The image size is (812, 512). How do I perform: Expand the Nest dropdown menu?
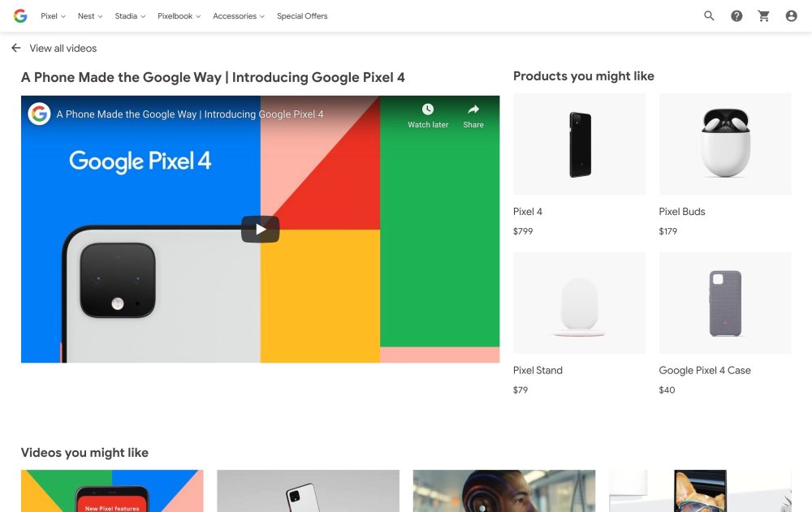coord(90,16)
